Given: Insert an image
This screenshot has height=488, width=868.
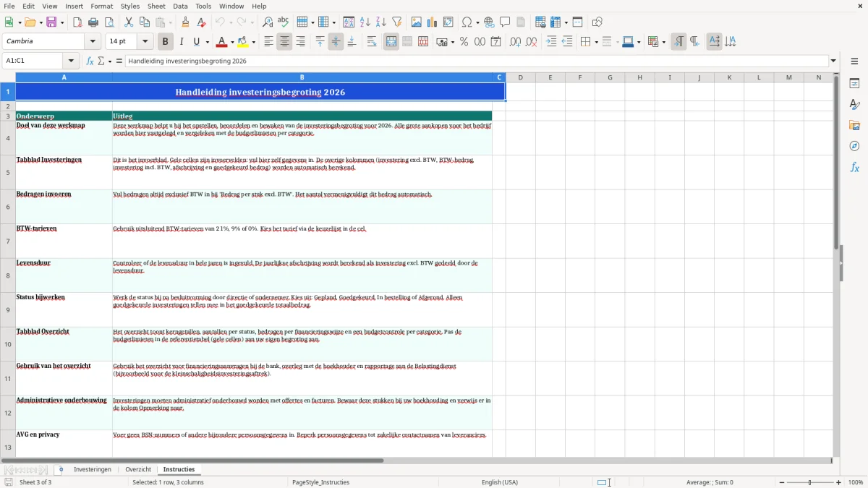Looking at the screenshot, I should click(417, 22).
